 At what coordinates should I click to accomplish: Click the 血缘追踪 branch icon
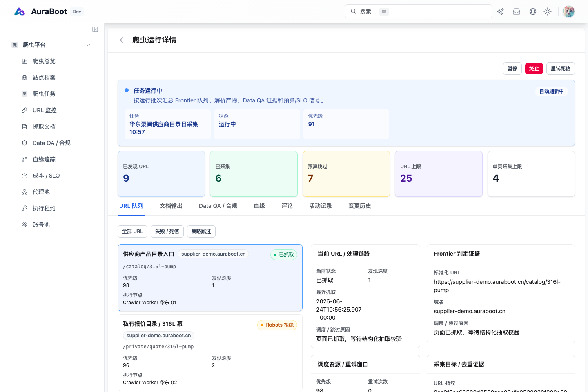coord(24,159)
